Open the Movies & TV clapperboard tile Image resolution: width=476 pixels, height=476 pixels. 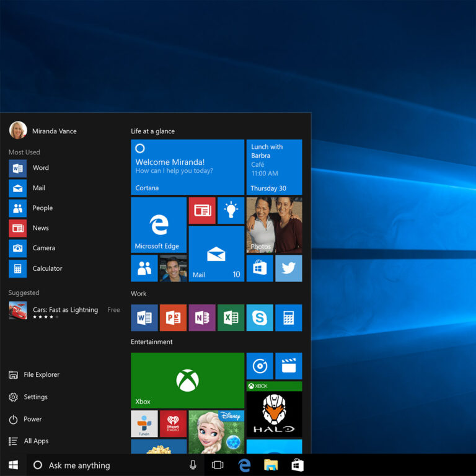pyautogui.click(x=289, y=366)
